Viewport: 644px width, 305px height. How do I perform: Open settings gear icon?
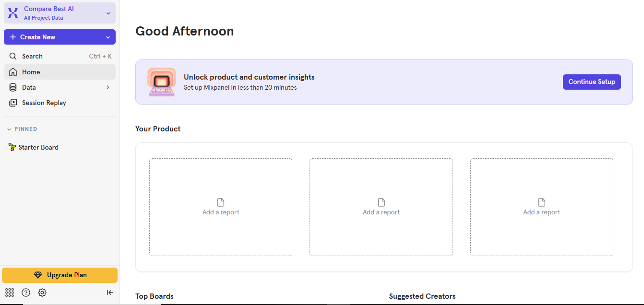[x=42, y=293]
